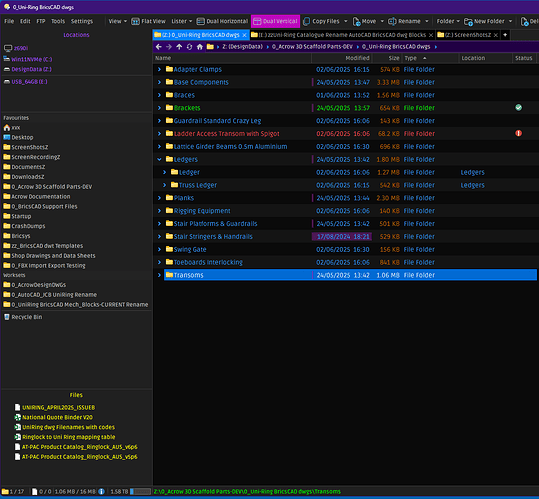
Task: Sort by the Modified column header
Action: coord(357,58)
